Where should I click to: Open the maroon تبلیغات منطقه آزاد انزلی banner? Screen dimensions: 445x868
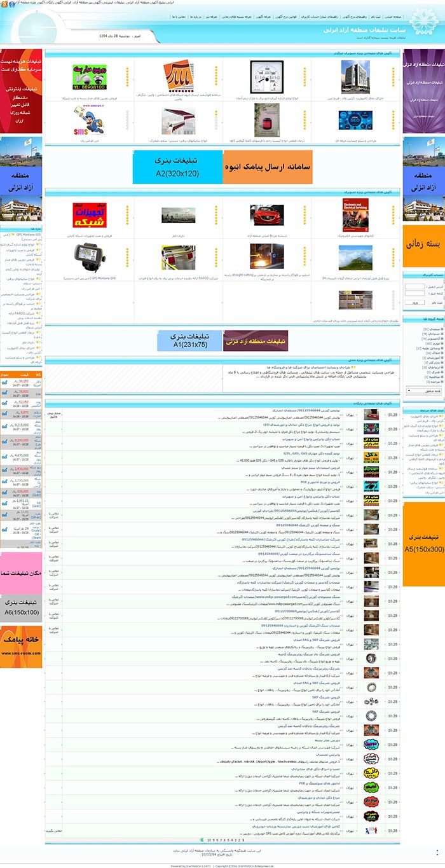(256, 341)
